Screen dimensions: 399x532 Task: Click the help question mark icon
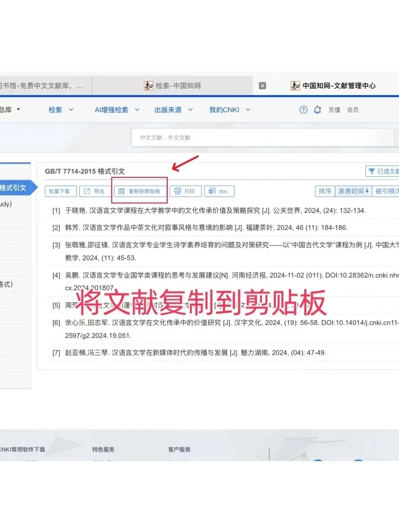303,110
